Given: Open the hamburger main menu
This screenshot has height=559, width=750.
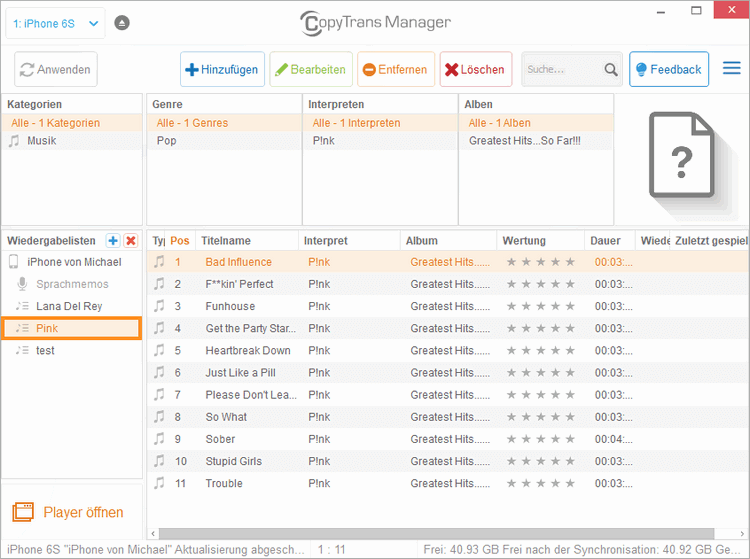Looking at the screenshot, I should (x=731, y=68).
